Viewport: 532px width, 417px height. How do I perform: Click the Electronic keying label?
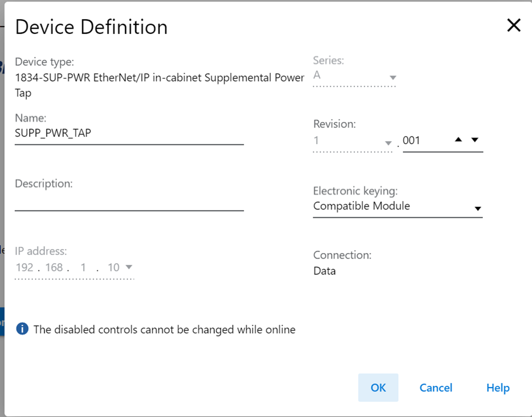click(x=355, y=191)
